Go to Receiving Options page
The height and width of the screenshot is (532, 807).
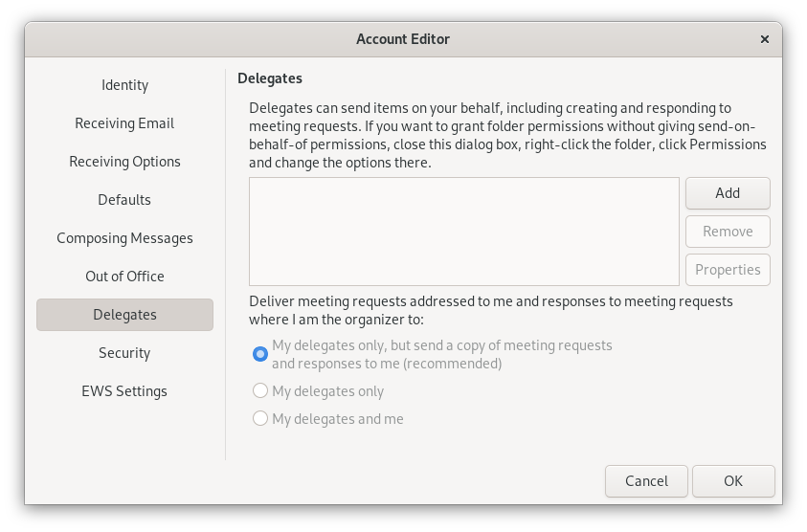[x=124, y=162]
